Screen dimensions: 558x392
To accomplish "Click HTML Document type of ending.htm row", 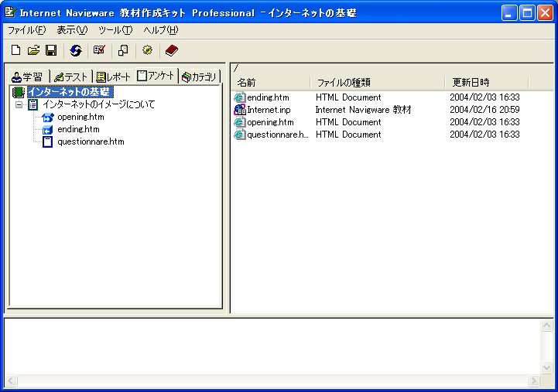I will (x=348, y=97).
